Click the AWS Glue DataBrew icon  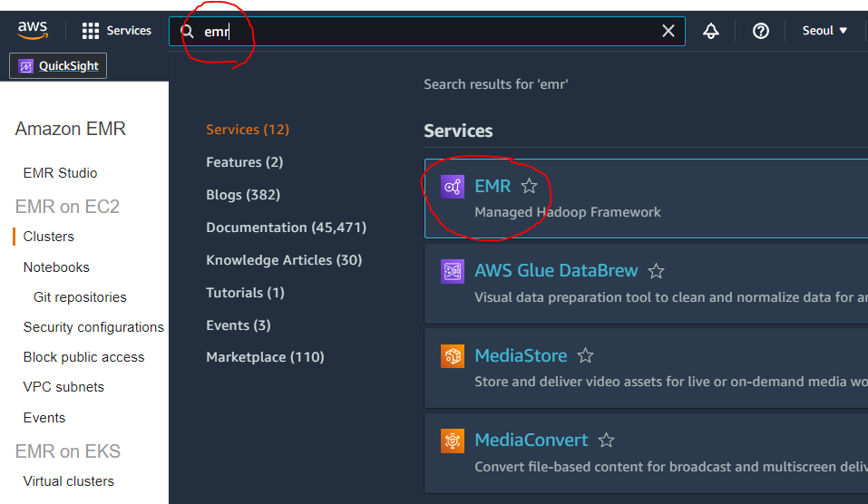(453, 271)
